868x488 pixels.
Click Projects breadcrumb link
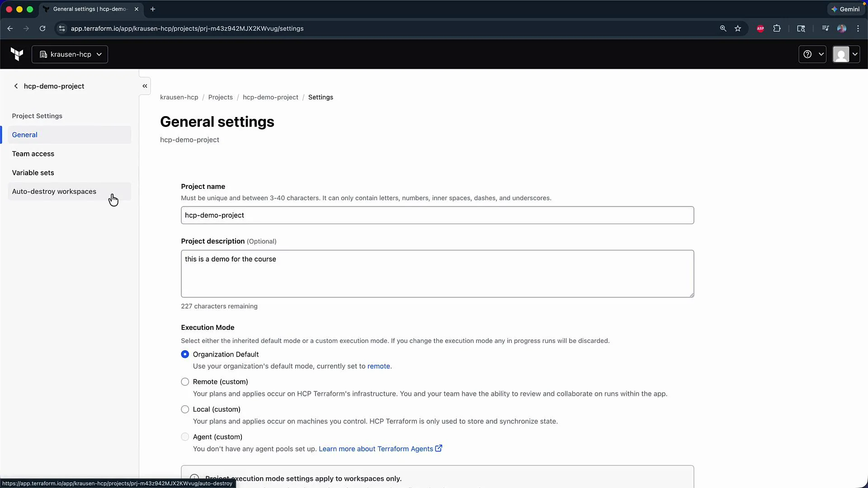coord(221,97)
